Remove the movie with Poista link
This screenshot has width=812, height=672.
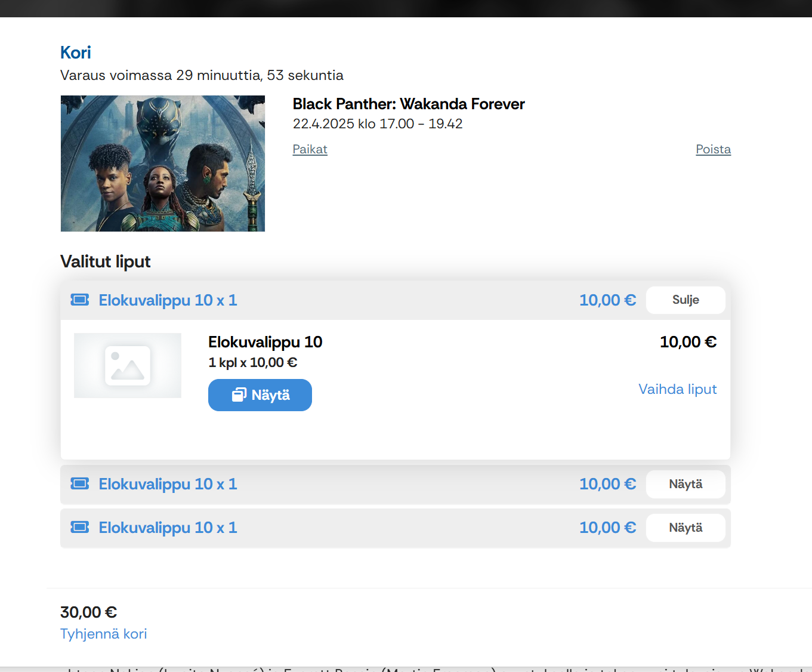point(713,149)
